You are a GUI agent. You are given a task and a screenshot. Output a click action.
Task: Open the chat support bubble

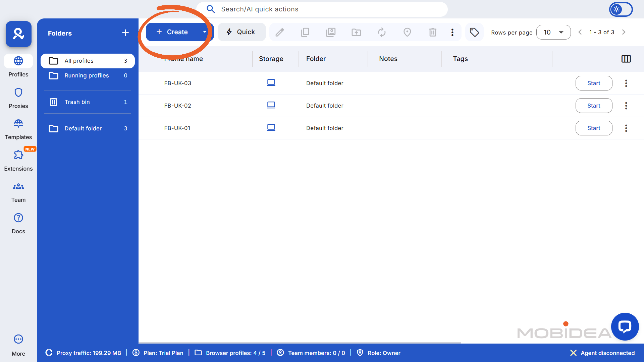tap(625, 327)
